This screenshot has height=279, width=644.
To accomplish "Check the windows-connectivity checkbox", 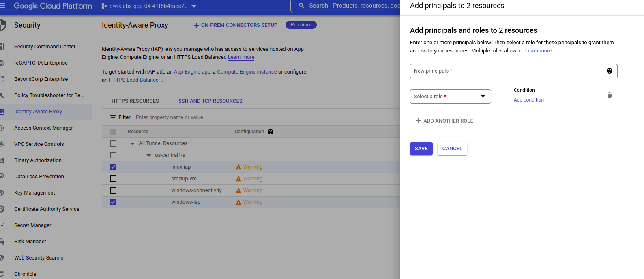I will [x=113, y=190].
